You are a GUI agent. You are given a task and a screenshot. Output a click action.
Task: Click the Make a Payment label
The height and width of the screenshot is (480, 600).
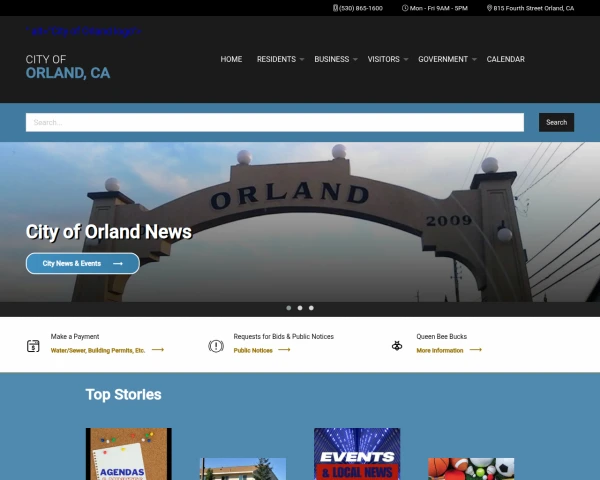pyautogui.click(x=75, y=336)
